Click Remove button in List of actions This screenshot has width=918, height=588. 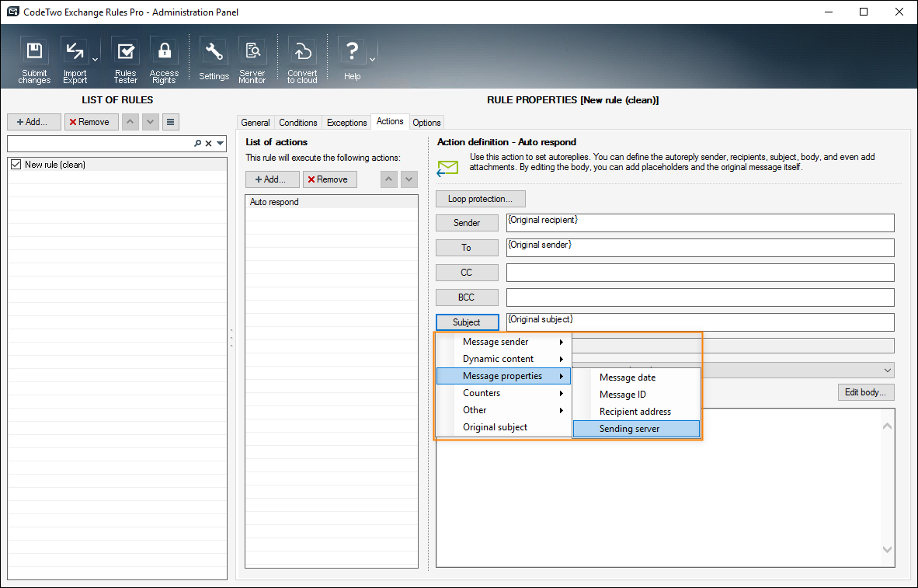[329, 179]
